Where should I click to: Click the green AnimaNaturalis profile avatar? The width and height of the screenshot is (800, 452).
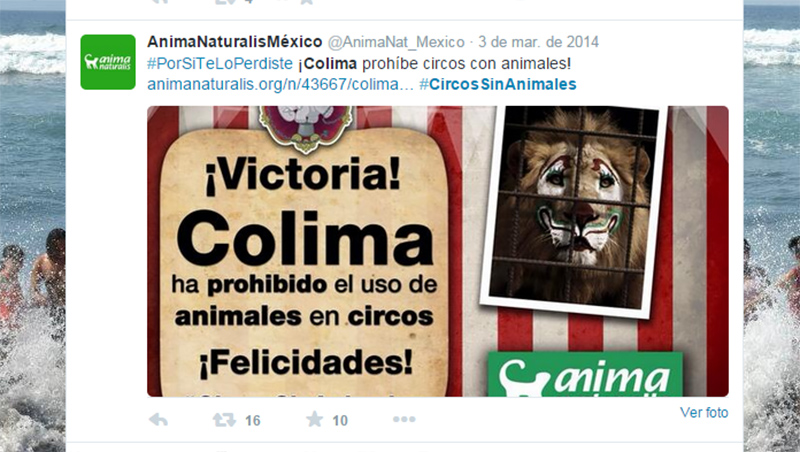click(x=108, y=62)
